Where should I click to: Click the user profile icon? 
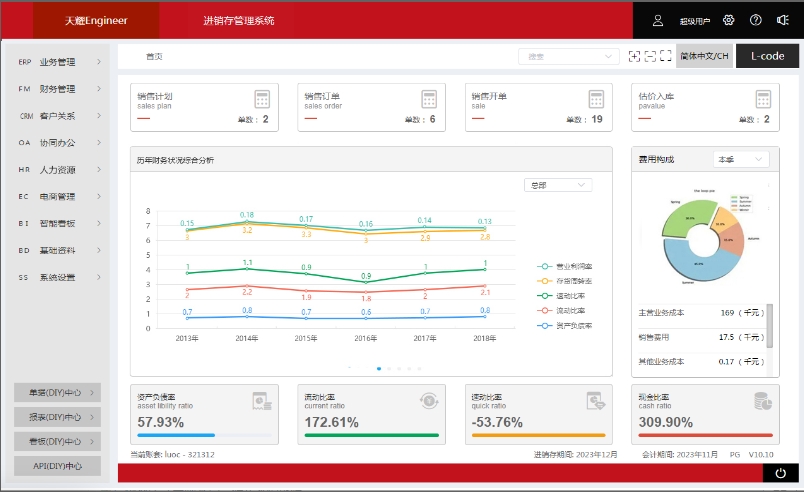point(658,20)
